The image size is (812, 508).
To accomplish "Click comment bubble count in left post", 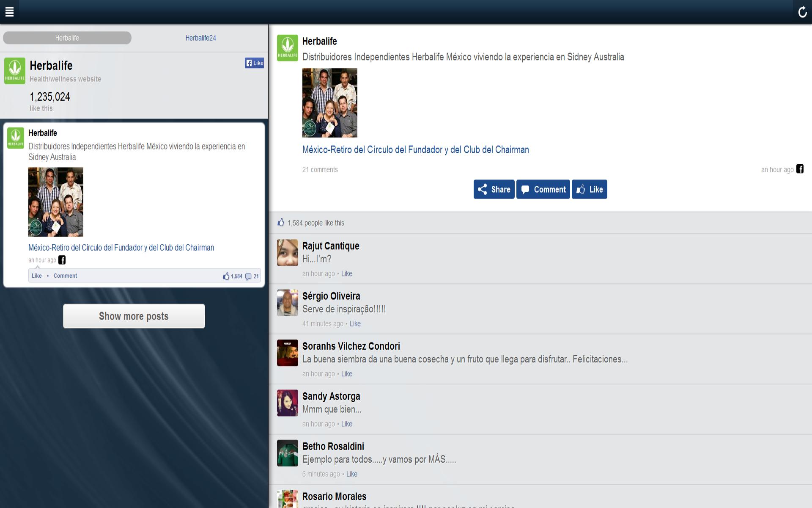I will pyautogui.click(x=249, y=276).
